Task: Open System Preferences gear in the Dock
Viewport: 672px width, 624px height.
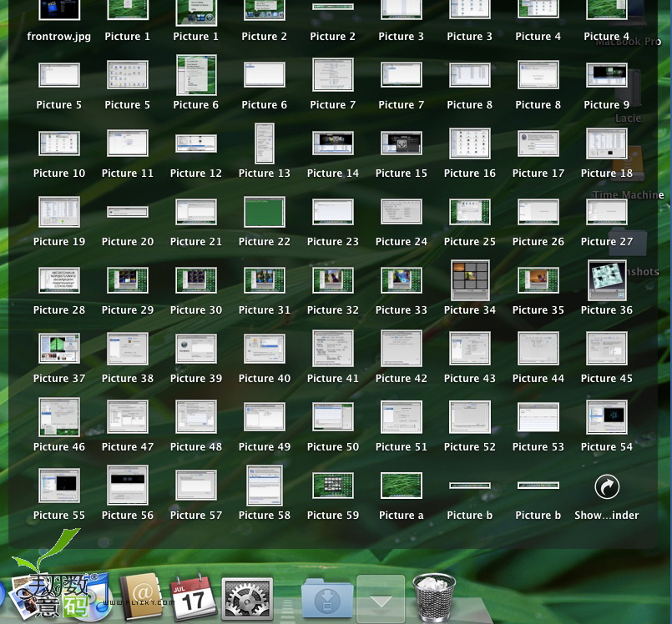Action: click(247, 598)
